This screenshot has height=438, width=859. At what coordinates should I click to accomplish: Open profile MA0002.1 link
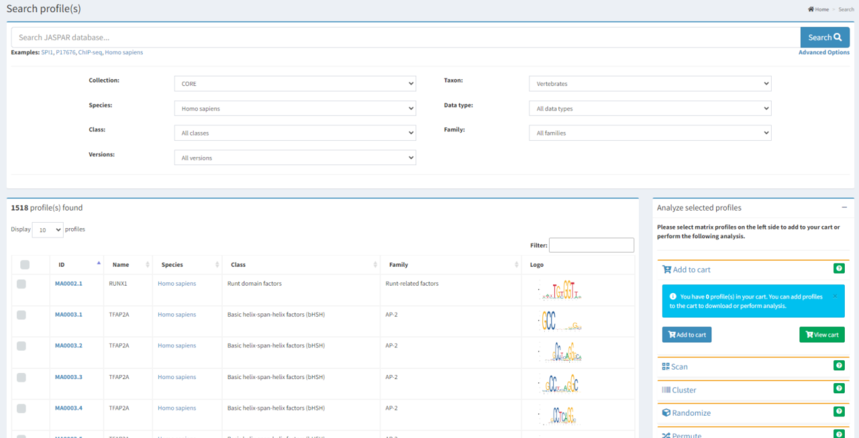pos(68,284)
